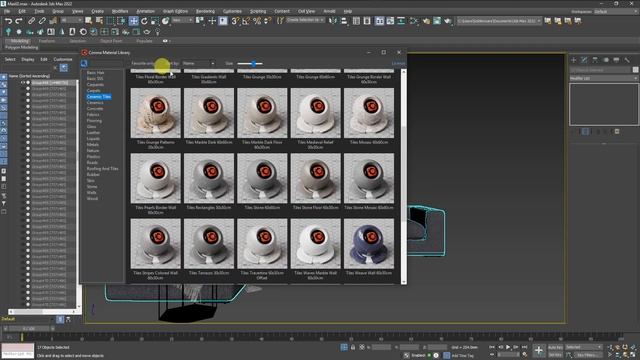
Task: Open the Utilities wrench tab
Action: pyautogui.click(x=627, y=60)
